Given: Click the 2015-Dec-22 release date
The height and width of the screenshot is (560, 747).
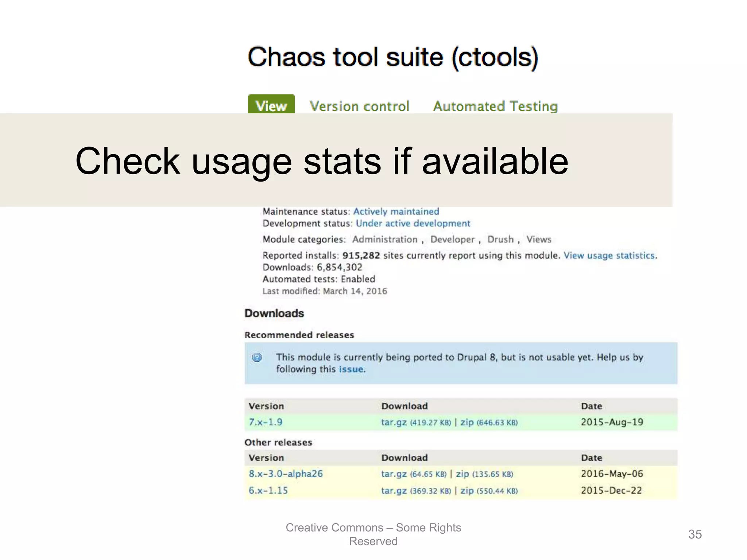Looking at the screenshot, I should [611, 491].
